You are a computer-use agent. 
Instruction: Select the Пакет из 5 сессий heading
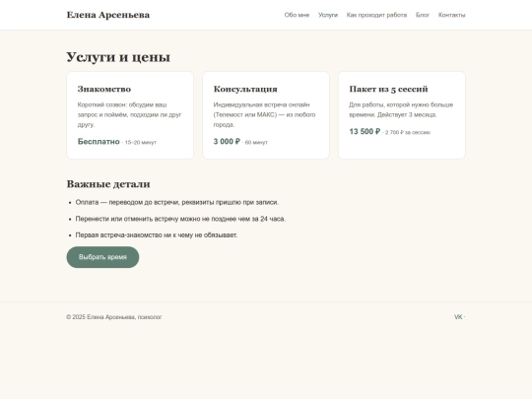click(388, 89)
